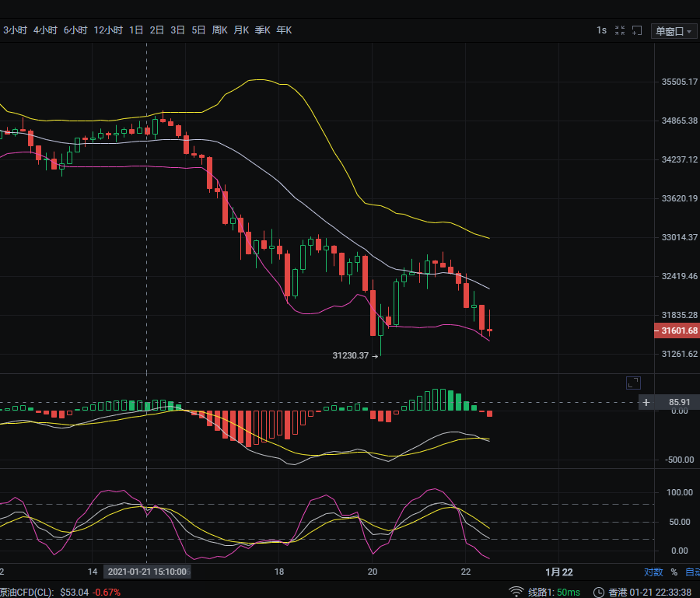Switch to the 3小时 timeframe
Image resolution: width=700 pixels, height=598 pixels.
(15, 30)
